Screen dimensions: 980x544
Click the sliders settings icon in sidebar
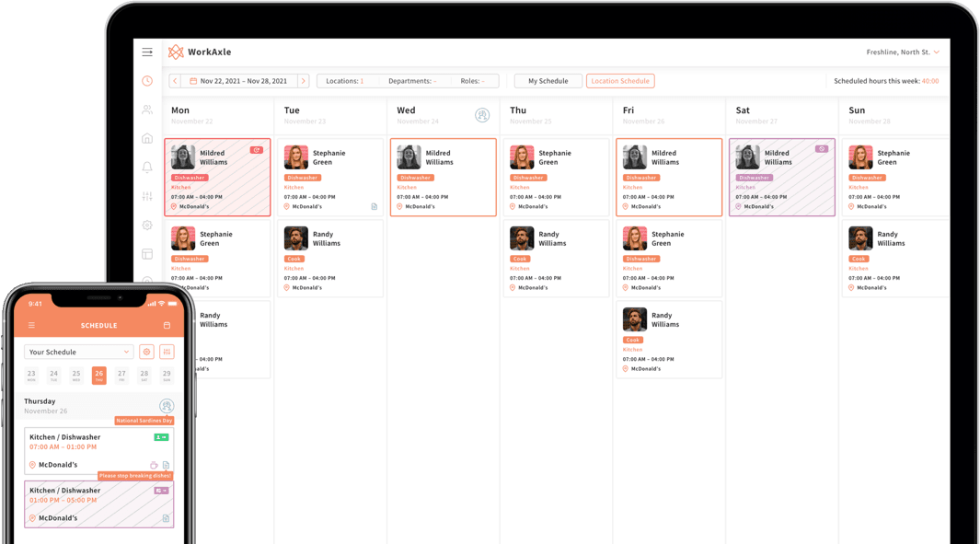tap(147, 197)
